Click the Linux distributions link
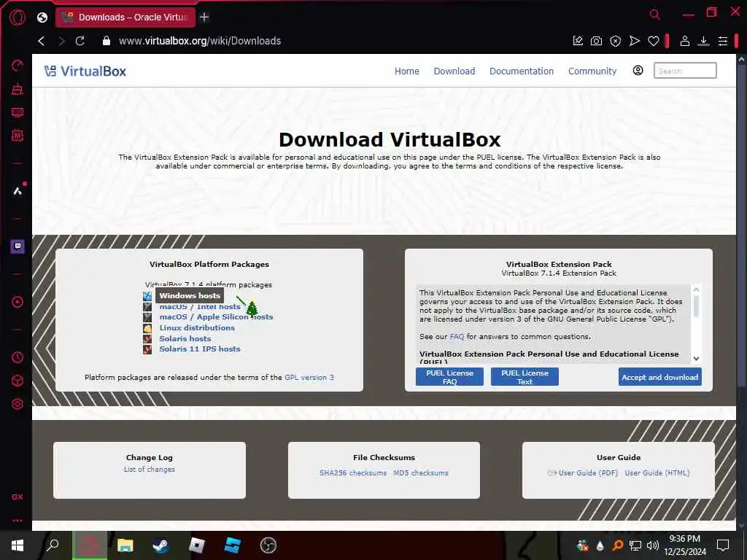This screenshot has height=560, width=747. [x=197, y=328]
